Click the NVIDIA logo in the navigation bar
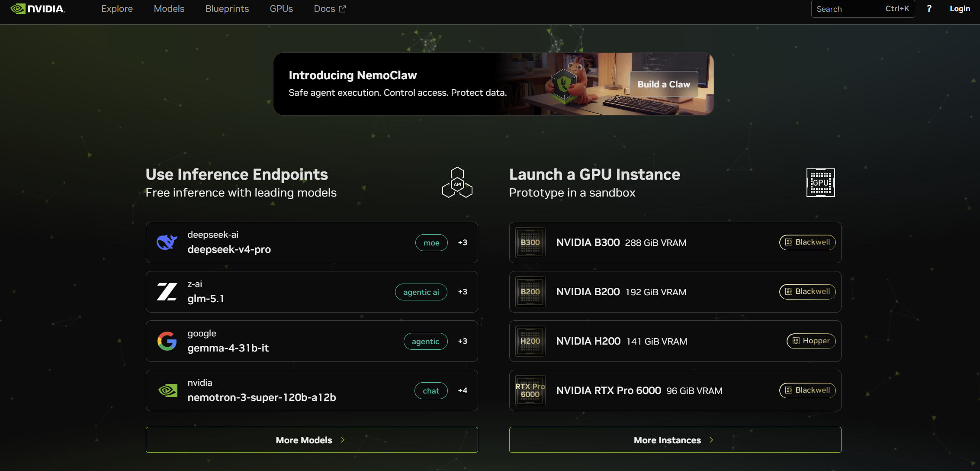 [x=38, y=8]
